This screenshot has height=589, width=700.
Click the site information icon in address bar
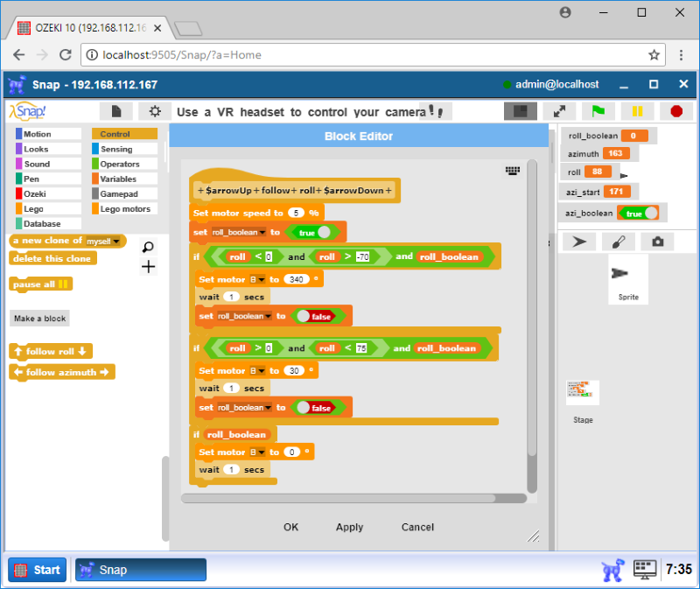92,55
